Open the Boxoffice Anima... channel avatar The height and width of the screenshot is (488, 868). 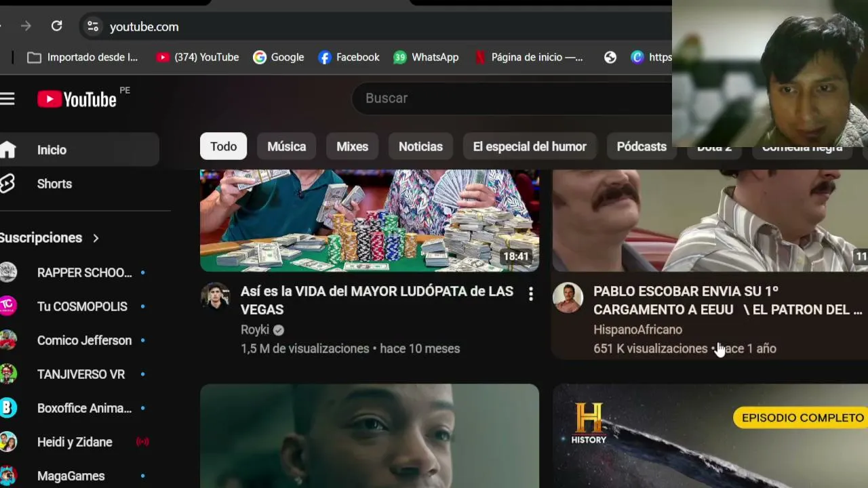point(7,408)
